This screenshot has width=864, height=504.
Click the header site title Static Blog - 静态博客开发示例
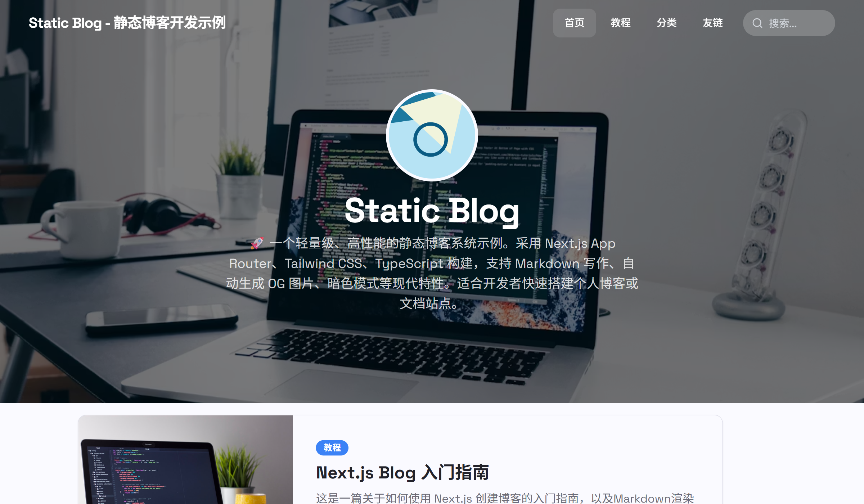pos(127,23)
